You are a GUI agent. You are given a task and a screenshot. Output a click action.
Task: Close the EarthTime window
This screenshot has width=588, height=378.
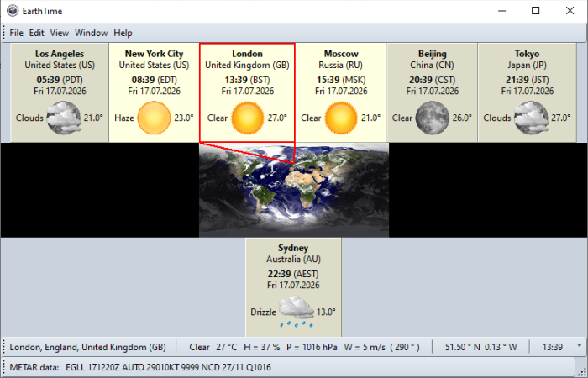[x=570, y=10]
